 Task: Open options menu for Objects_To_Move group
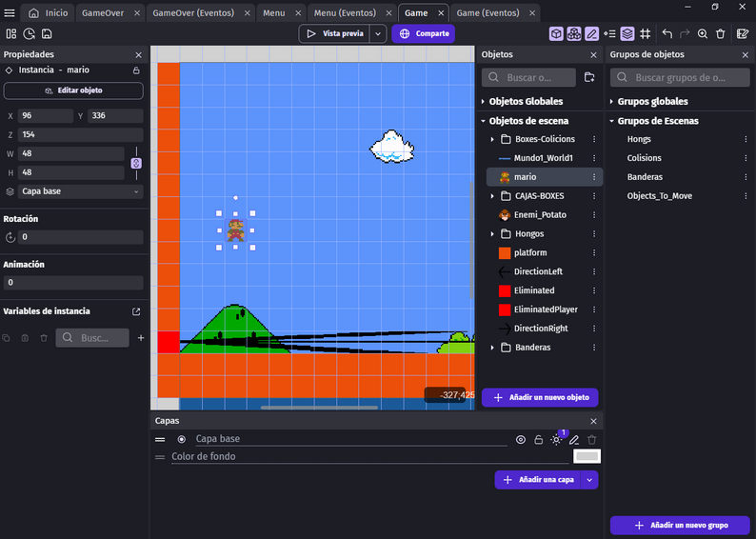coord(746,196)
